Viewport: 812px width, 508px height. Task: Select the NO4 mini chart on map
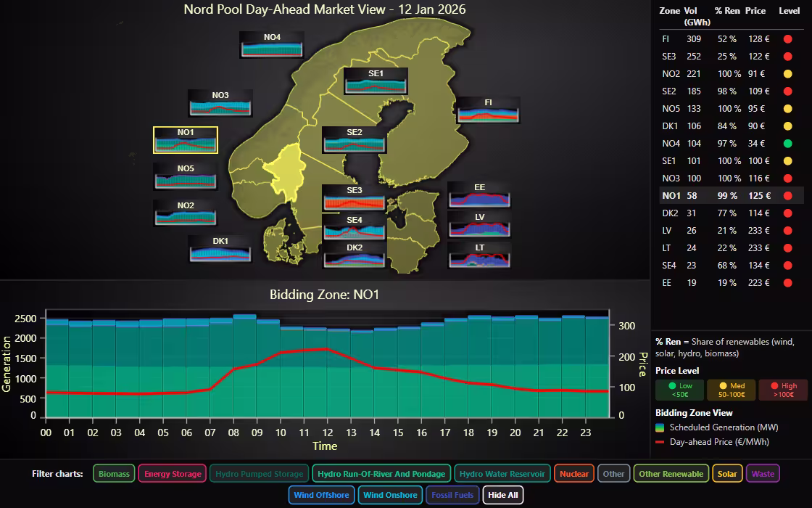272,44
